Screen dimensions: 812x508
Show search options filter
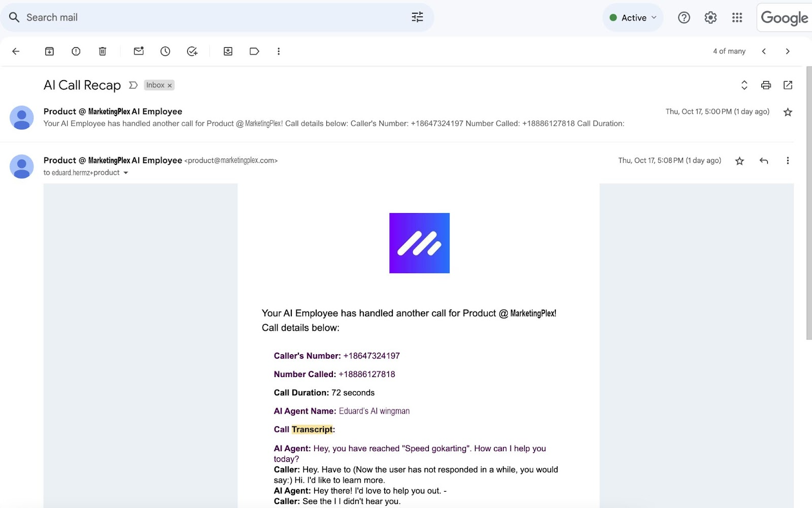click(417, 17)
